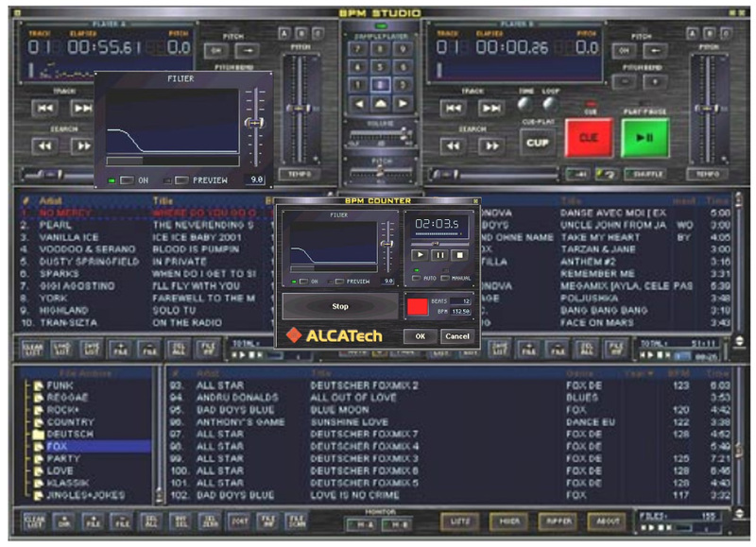Viewport: 756px width, 547px height.
Task: Click Sort in the bottom toolbar
Action: (x=240, y=521)
